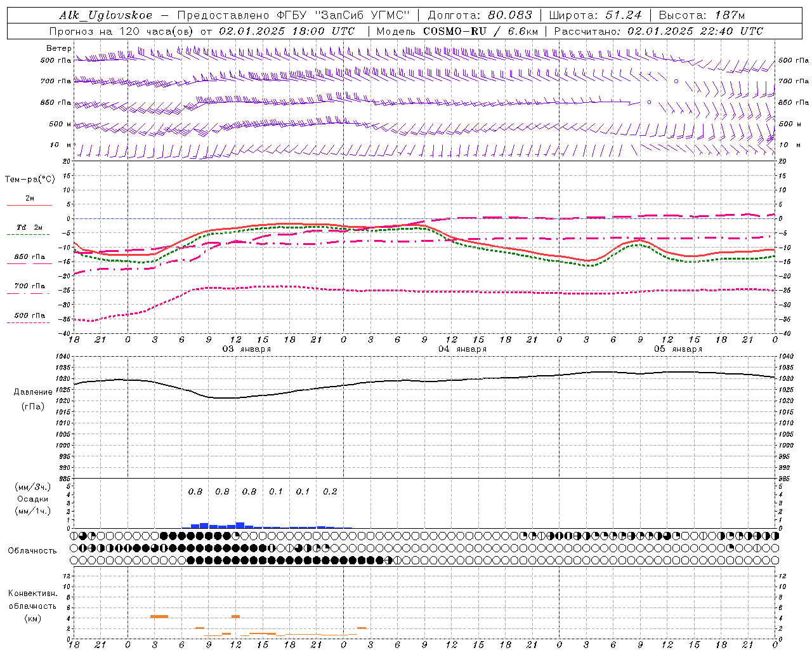Click the '700 гПа' temperature legend entry
The height and width of the screenshot is (650, 812).
pos(30,286)
